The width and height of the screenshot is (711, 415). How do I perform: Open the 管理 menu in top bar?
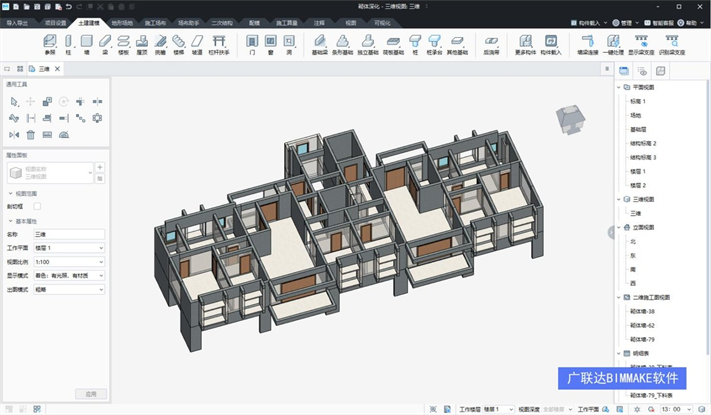[x=625, y=23]
